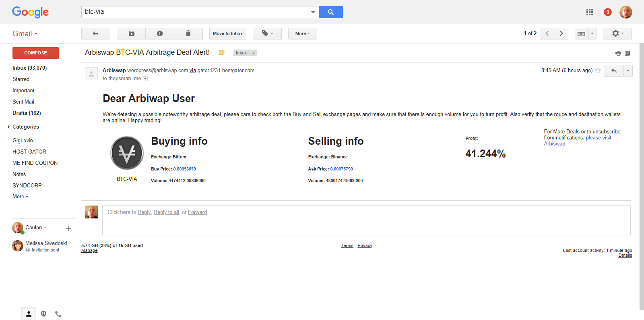Open the Gmail product dropdown

point(25,34)
